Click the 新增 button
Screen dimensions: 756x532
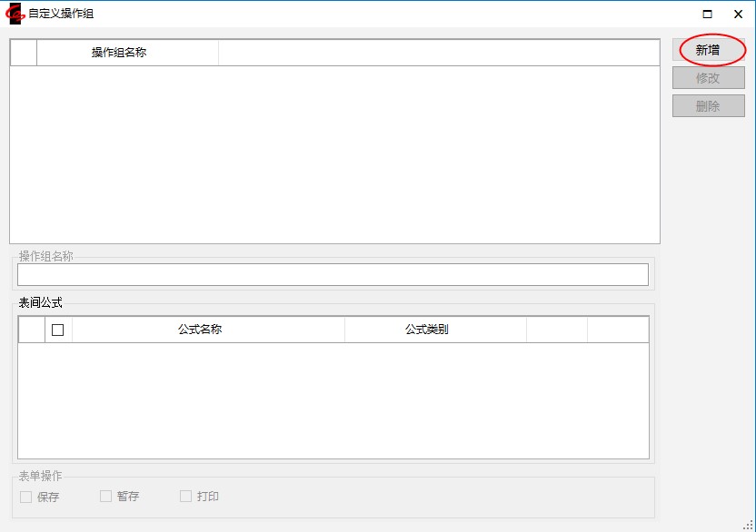pyautogui.click(x=708, y=50)
